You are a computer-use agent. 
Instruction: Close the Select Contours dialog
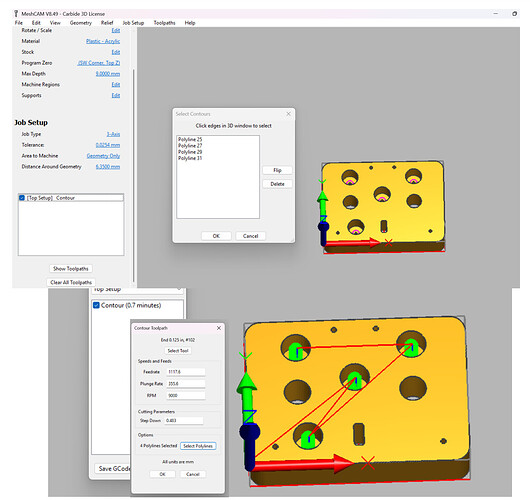[x=288, y=114]
